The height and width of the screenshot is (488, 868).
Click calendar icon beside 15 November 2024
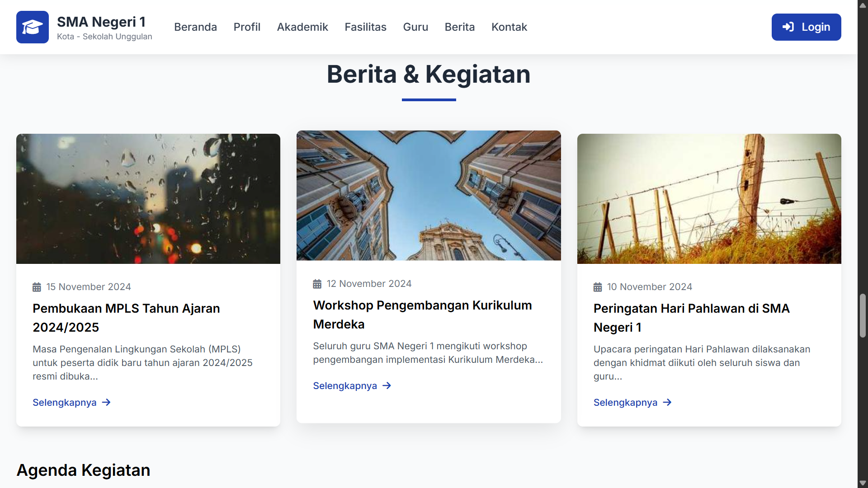[37, 287]
